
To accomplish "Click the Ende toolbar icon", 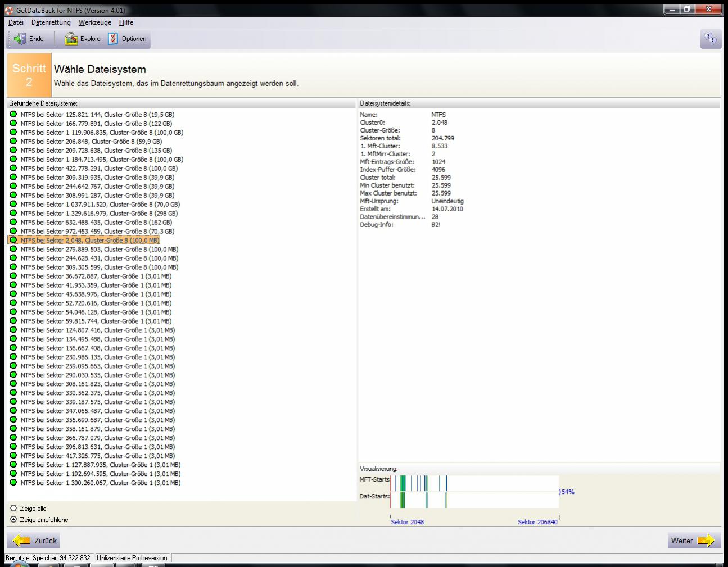I will [20, 39].
